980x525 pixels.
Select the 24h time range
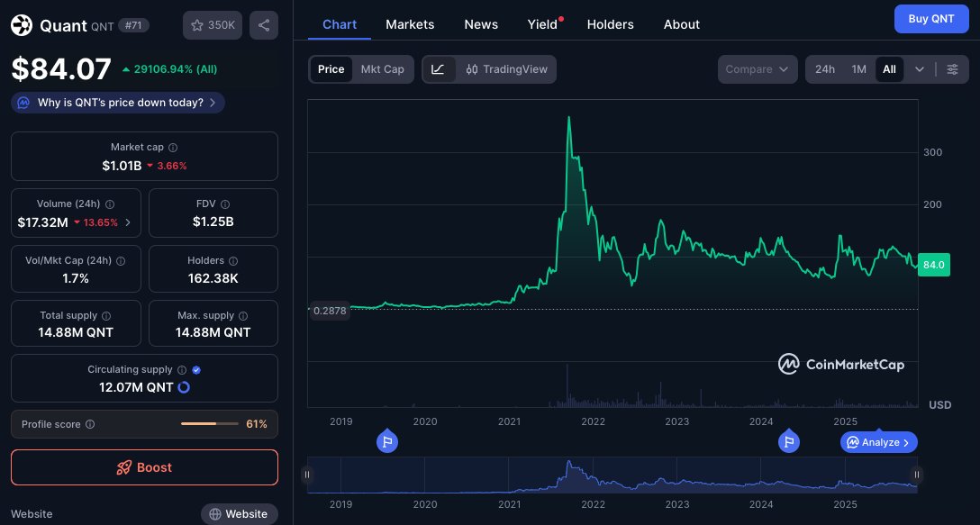point(824,69)
